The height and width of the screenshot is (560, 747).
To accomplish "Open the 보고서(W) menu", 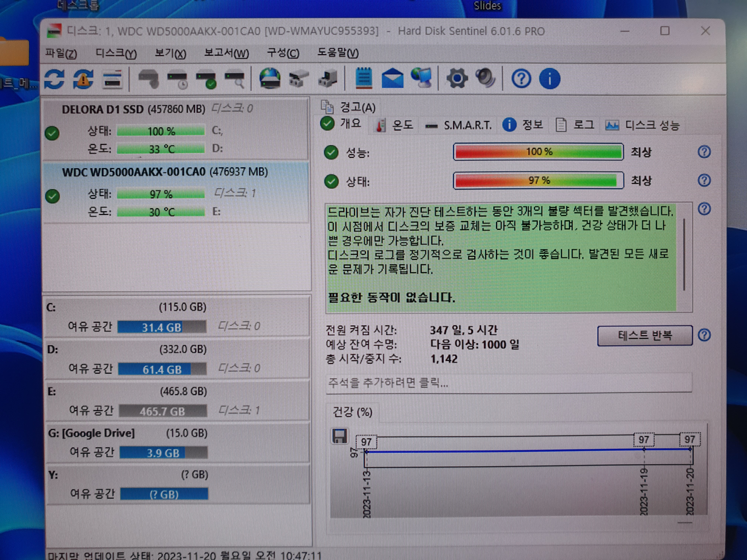I will [x=227, y=53].
